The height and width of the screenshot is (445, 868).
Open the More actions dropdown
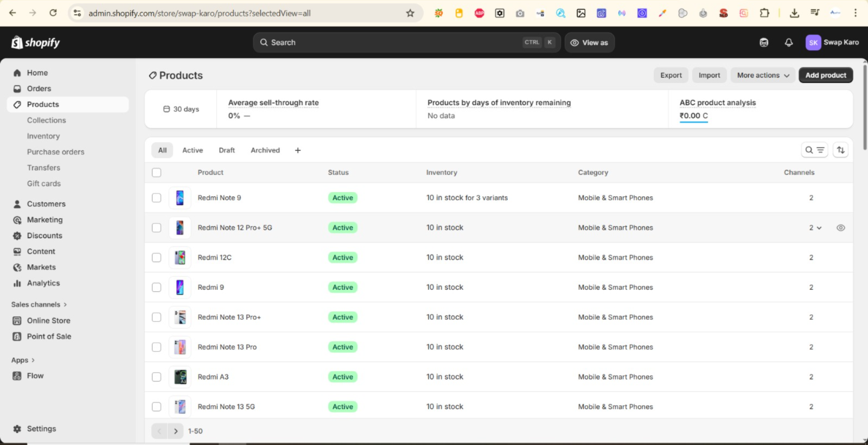click(763, 75)
